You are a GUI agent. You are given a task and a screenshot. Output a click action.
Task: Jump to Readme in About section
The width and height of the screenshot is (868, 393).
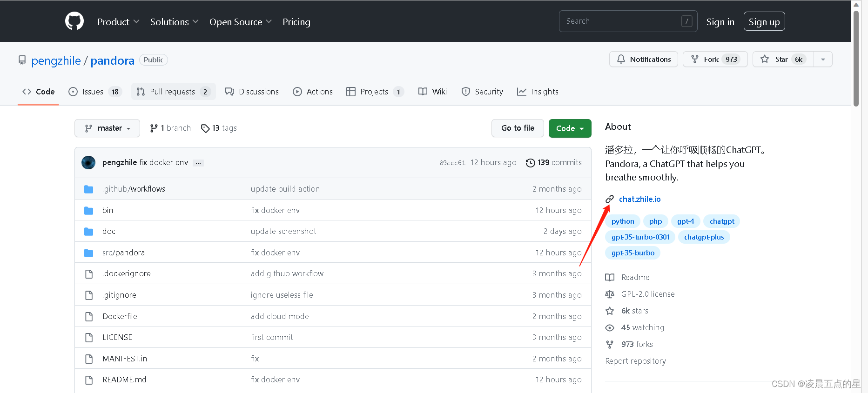(x=627, y=277)
